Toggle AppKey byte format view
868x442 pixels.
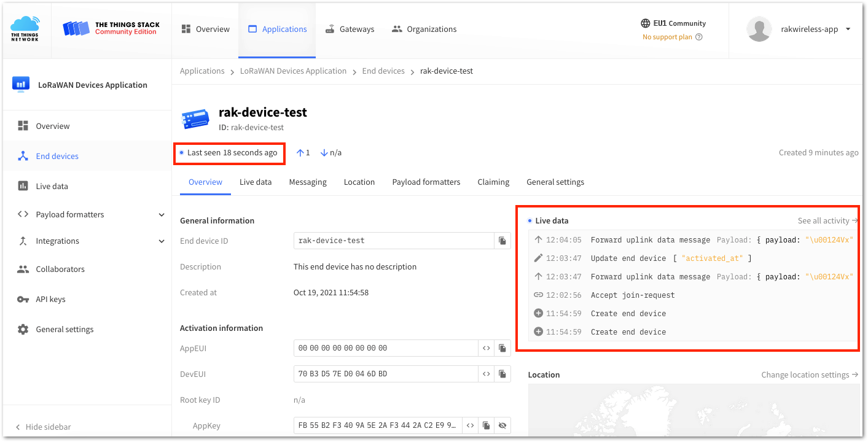(470, 425)
